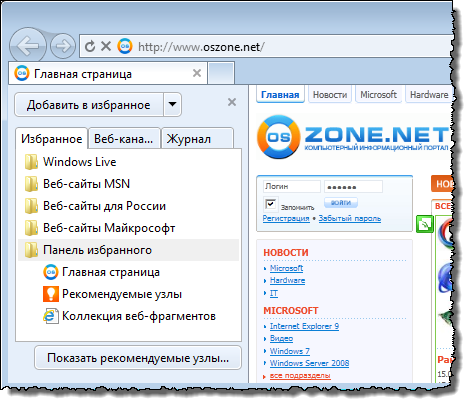Click Показать рекомендуемые узлы button
The image size is (472, 406).
138,358
